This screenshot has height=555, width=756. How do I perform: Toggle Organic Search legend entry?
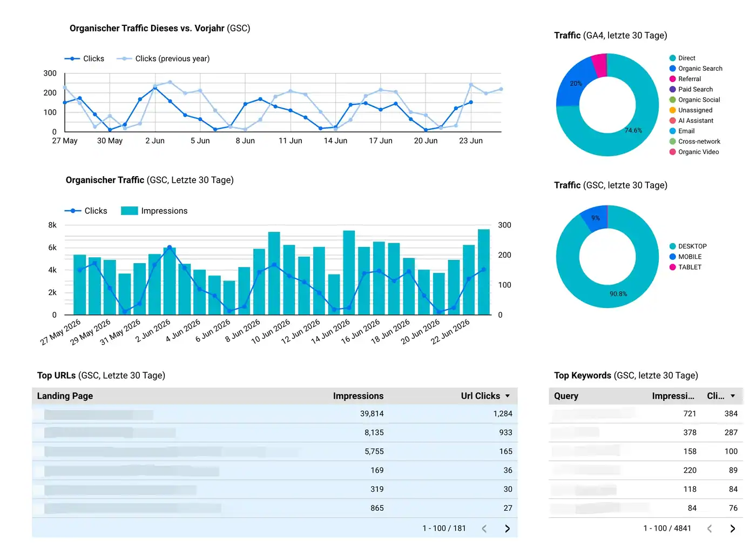[696, 69]
